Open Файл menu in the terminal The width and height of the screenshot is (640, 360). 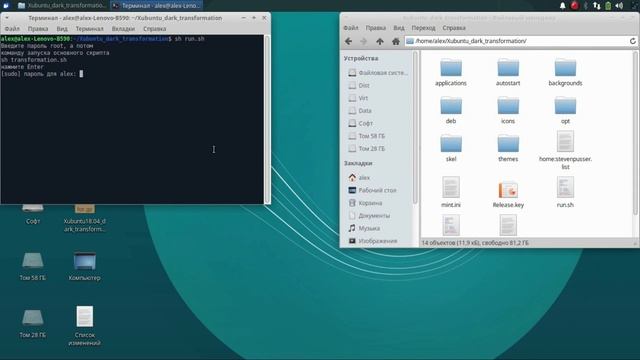pyautogui.click(x=12, y=29)
